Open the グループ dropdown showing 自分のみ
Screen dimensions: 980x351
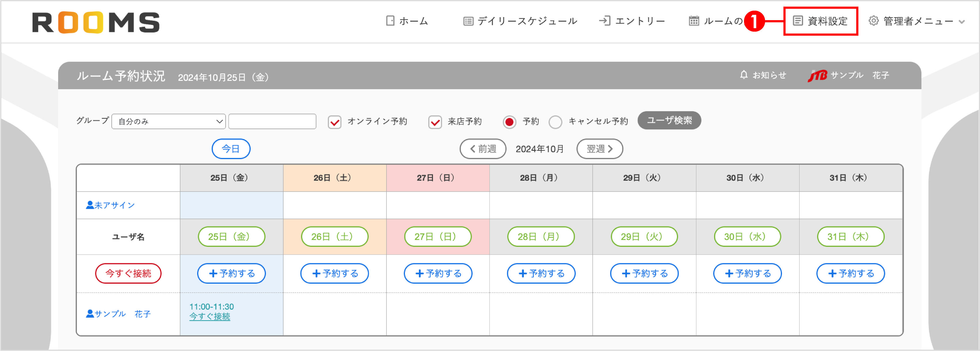pyautogui.click(x=169, y=121)
